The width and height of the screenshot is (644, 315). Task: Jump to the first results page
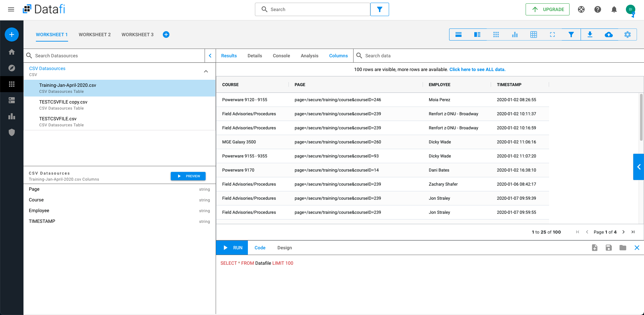[578, 232]
